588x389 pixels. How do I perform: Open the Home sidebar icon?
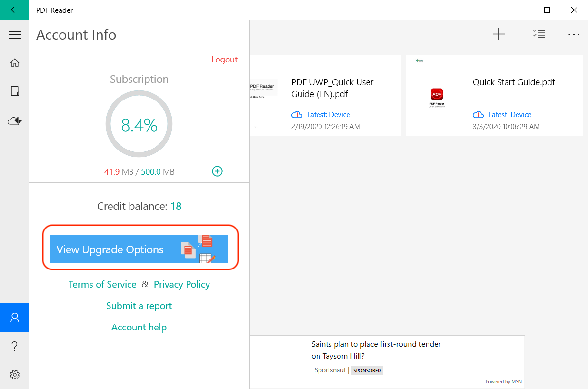click(15, 63)
